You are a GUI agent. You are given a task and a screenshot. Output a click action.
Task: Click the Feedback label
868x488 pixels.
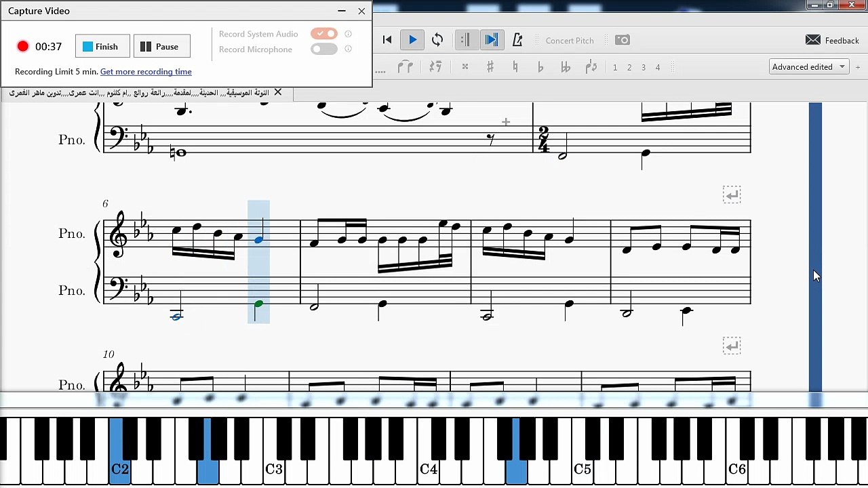(842, 41)
